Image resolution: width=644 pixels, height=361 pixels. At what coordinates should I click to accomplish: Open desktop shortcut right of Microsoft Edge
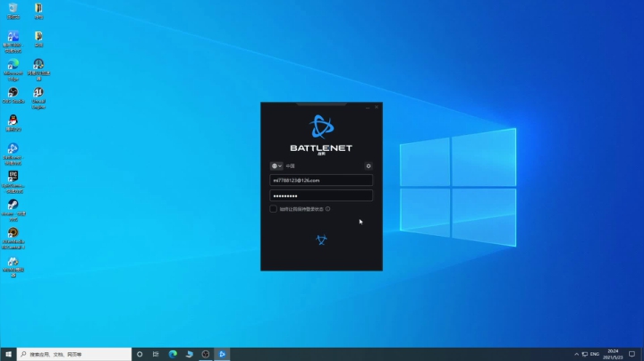38,71
